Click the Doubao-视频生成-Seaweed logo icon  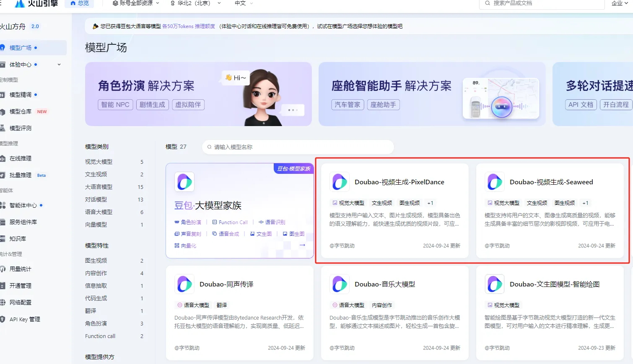[x=495, y=182]
